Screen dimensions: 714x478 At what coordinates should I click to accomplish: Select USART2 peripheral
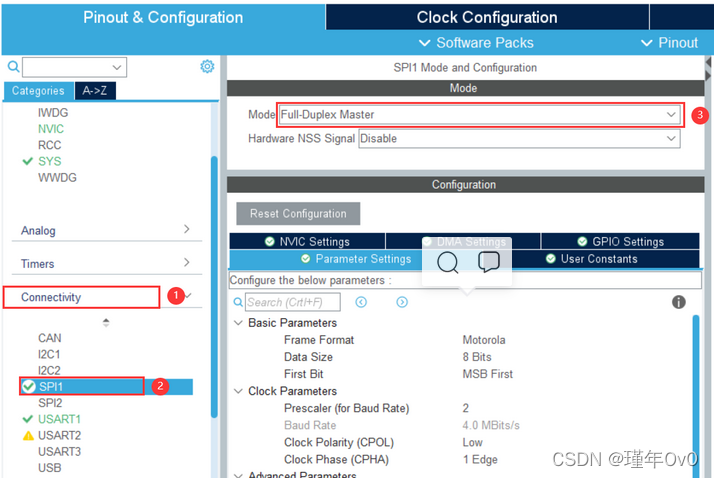pyautogui.click(x=60, y=435)
